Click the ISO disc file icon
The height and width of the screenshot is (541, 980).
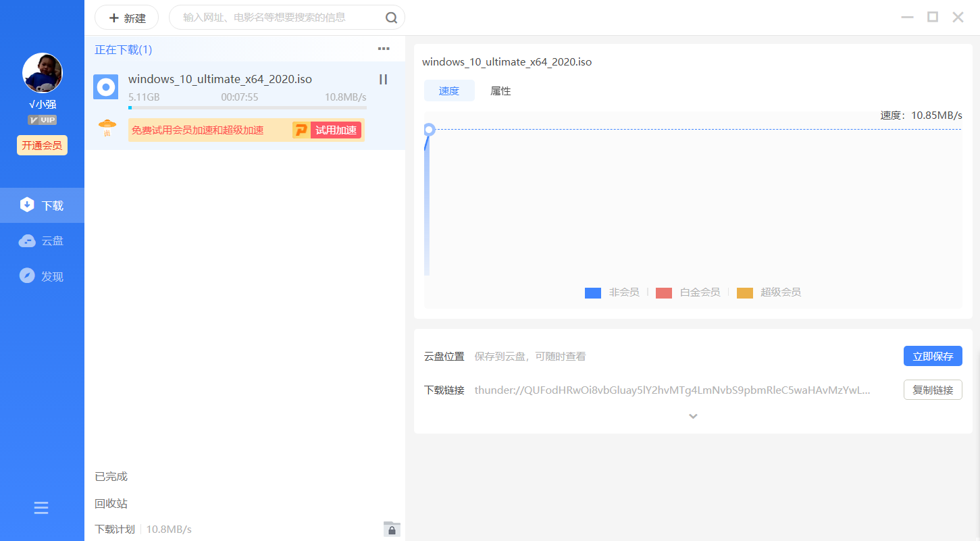tap(105, 86)
